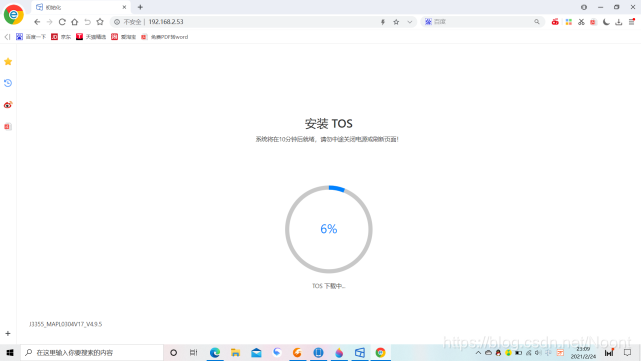Open the notification center
The image size is (641, 361).
(x=628, y=352)
